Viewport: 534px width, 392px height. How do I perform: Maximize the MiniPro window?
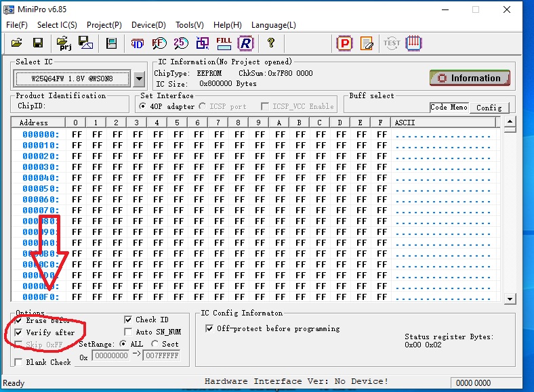coord(476,9)
